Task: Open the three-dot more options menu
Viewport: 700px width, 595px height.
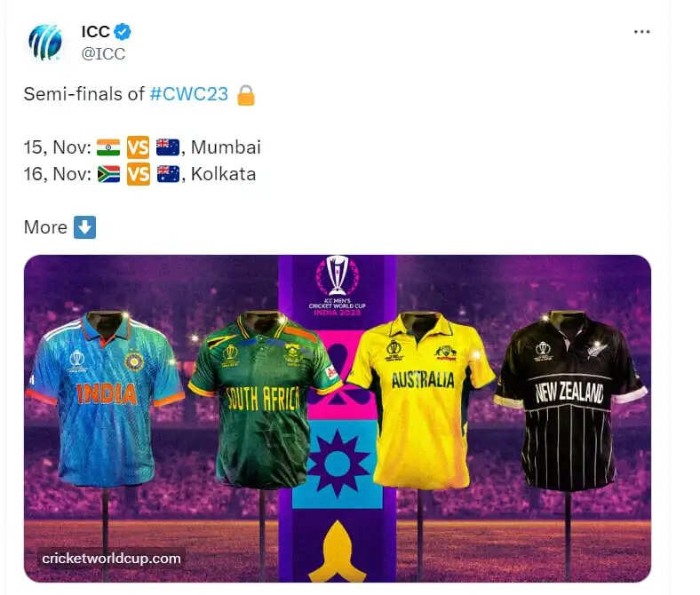Action: click(641, 32)
